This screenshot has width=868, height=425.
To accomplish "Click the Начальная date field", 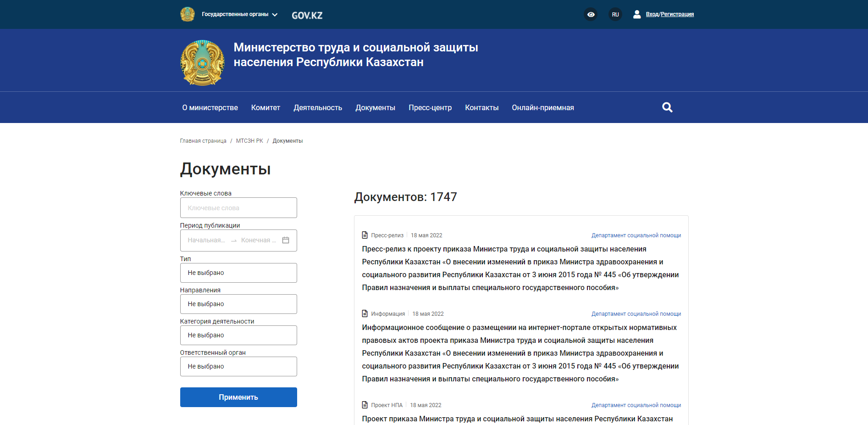I will coord(206,240).
